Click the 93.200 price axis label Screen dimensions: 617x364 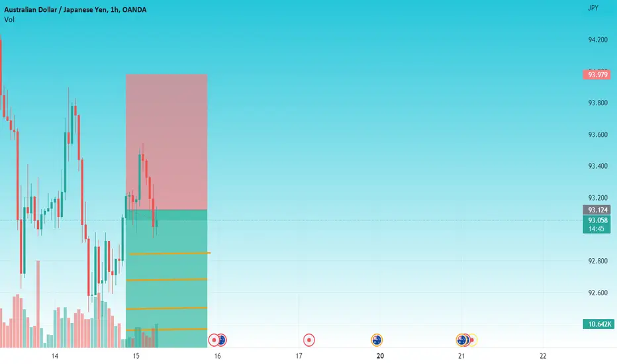(x=598, y=198)
